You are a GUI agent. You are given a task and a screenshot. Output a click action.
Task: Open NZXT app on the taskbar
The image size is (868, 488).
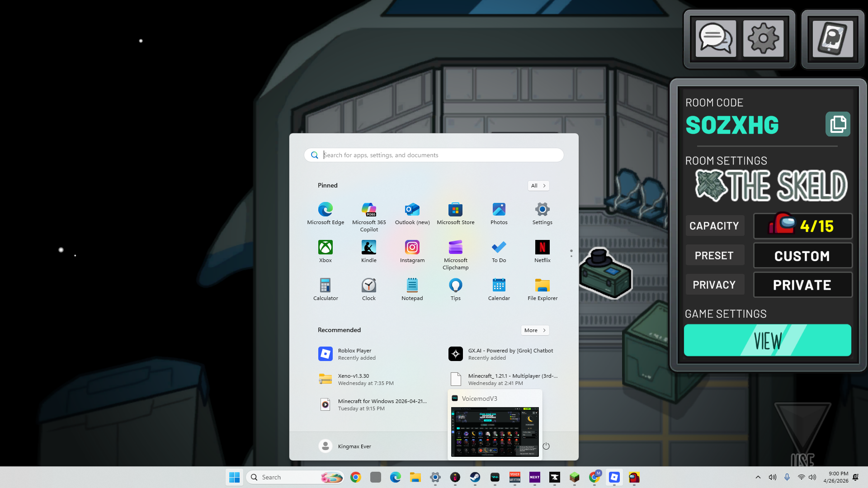[535, 477]
